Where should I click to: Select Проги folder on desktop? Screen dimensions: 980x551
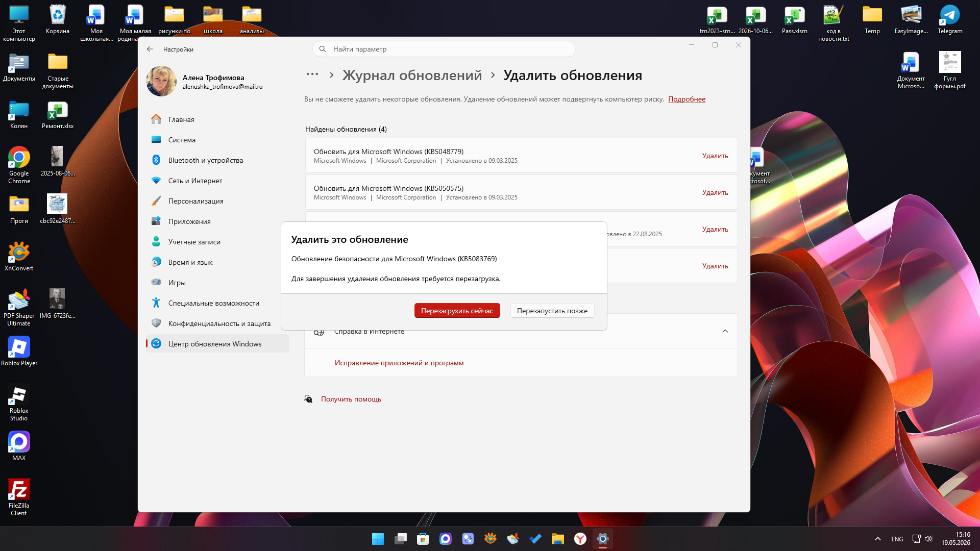point(19,210)
